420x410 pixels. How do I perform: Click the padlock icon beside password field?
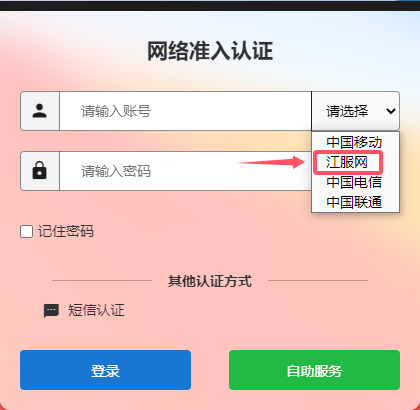coord(40,171)
